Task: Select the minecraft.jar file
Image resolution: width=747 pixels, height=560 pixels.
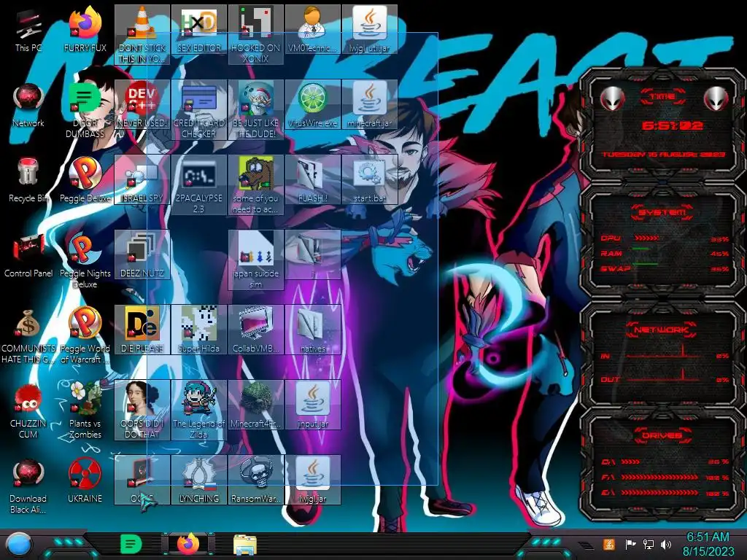Action: pyautogui.click(x=370, y=105)
